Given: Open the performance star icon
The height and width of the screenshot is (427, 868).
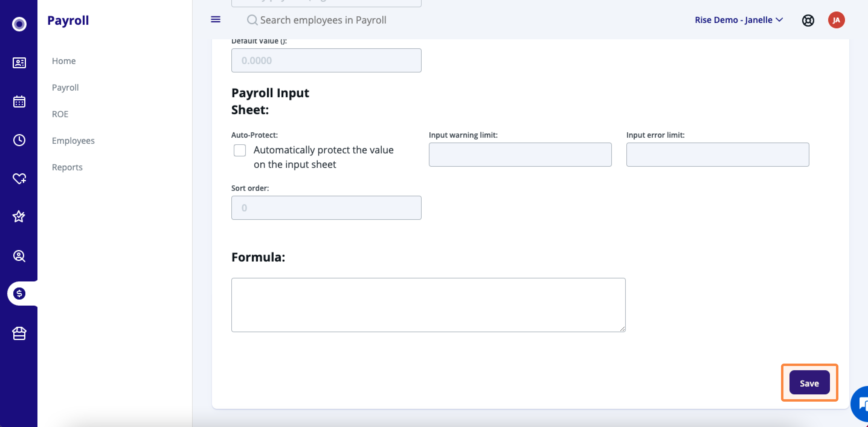Looking at the screenshot, I should click(19, 216).
